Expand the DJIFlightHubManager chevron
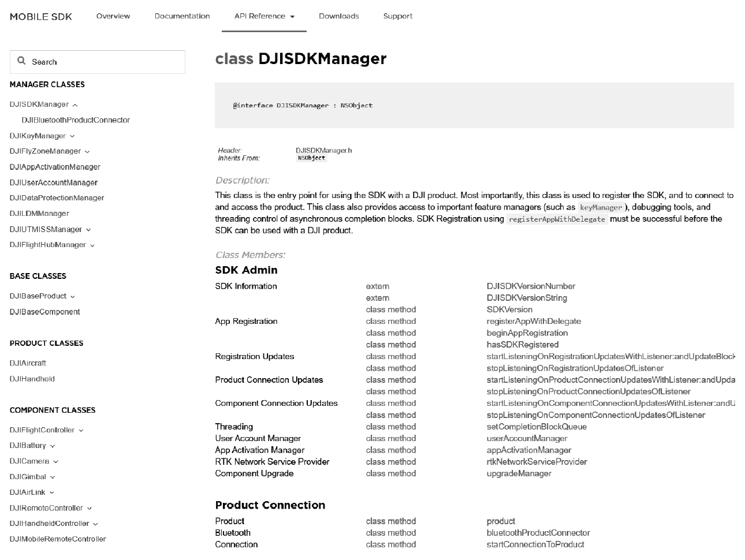This screenshot has height=560, width=745. (x=92, y=245)
